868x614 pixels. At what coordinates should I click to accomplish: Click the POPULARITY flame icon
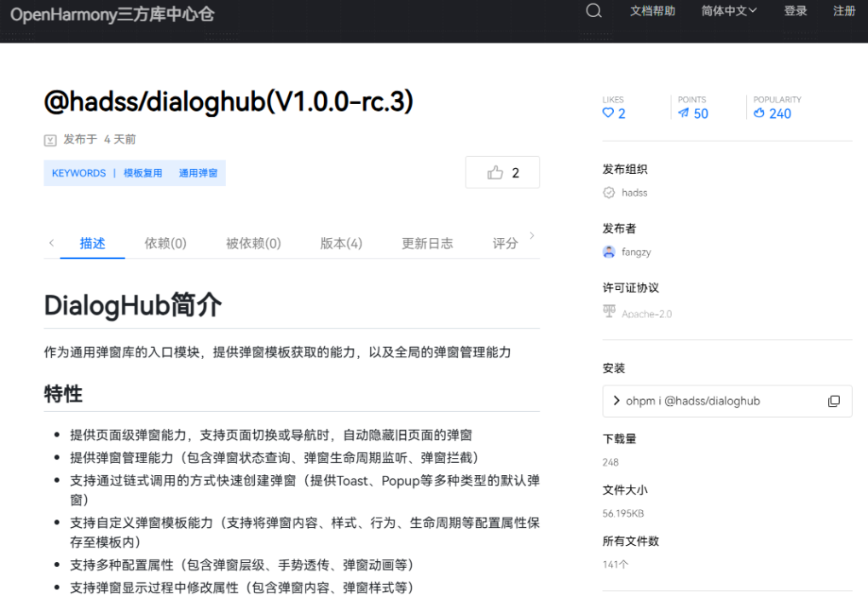(759, 113)
